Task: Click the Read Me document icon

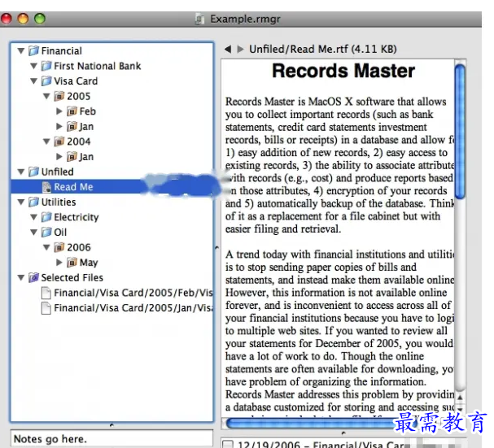Action: tap(46, 187)
